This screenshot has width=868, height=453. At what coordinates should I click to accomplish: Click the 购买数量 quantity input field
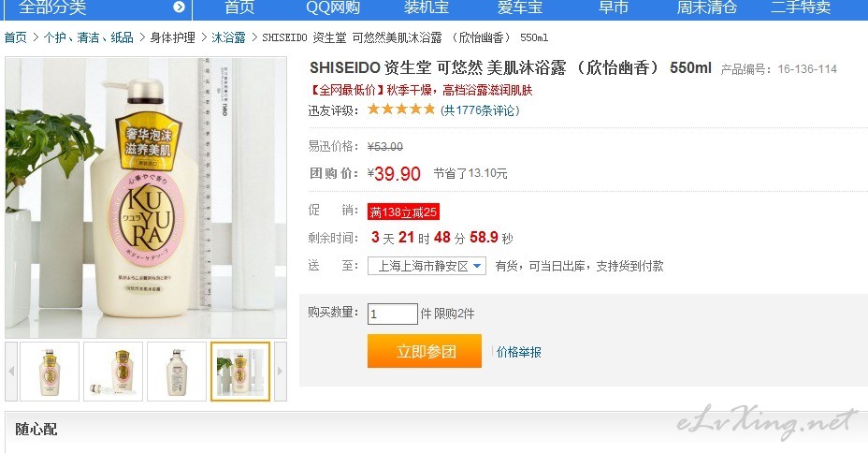click(393, 314)
